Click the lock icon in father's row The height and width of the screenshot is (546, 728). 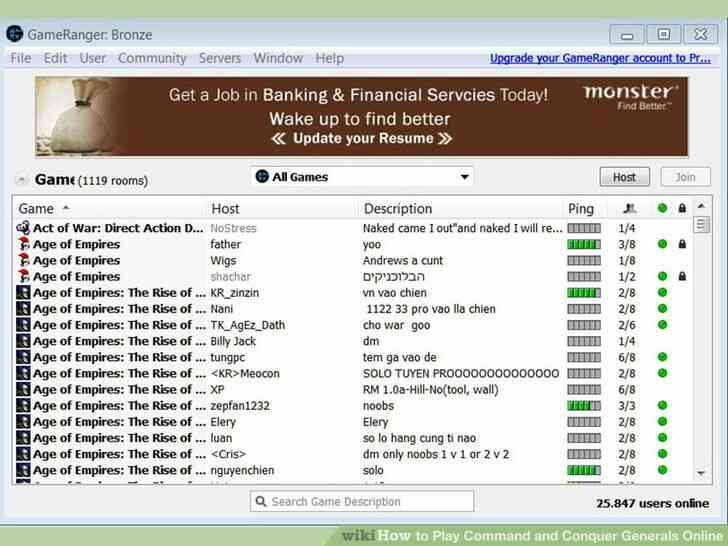682,244
